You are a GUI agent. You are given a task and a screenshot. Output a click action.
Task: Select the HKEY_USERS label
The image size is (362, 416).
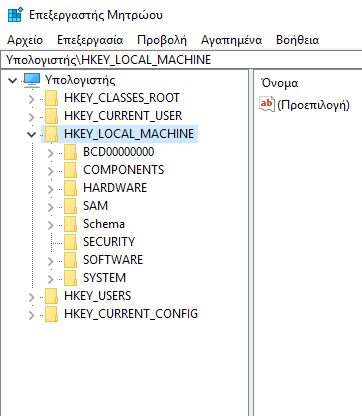(x=98, y=296)
